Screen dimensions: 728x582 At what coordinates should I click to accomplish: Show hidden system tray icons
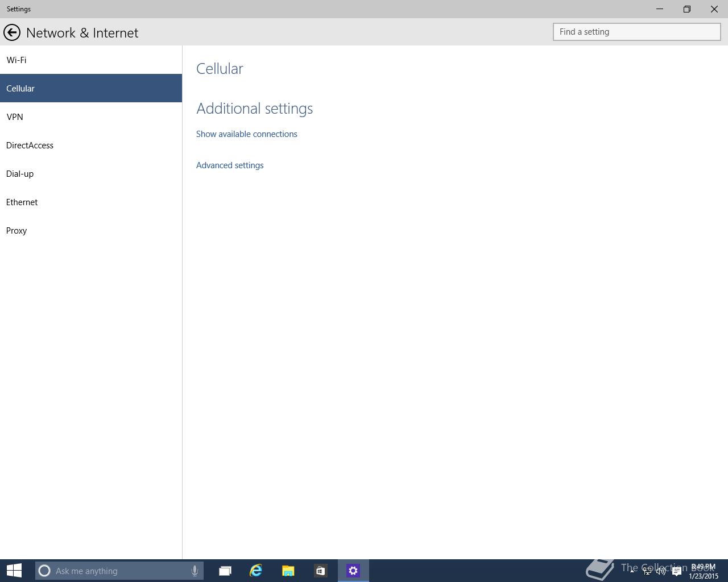point(632,571)
